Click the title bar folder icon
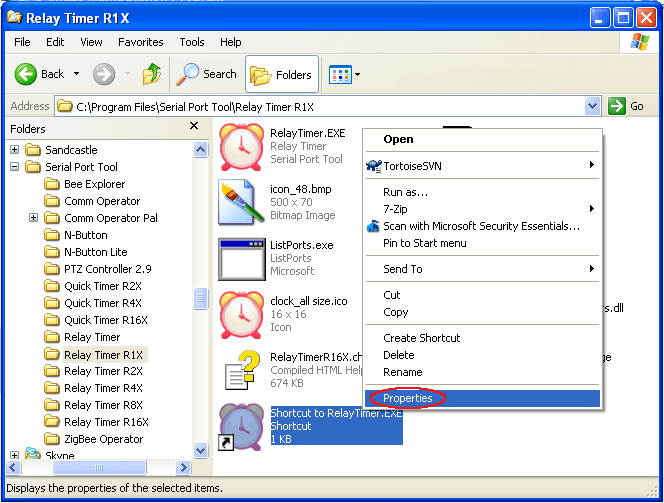 click(15, 17)
